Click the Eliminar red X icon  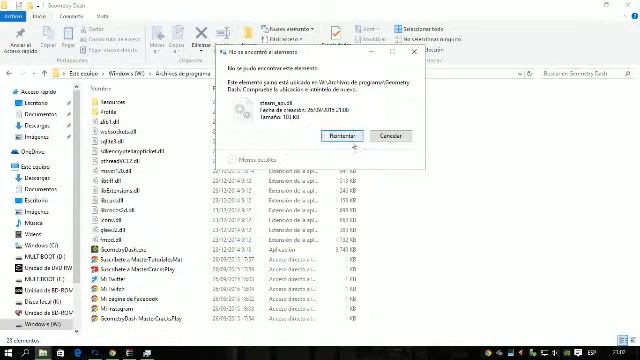point(201,33)
